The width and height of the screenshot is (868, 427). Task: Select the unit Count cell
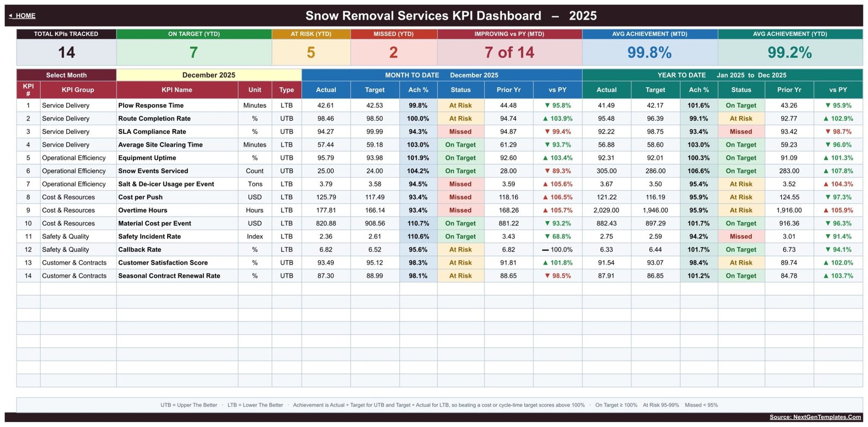255,171
